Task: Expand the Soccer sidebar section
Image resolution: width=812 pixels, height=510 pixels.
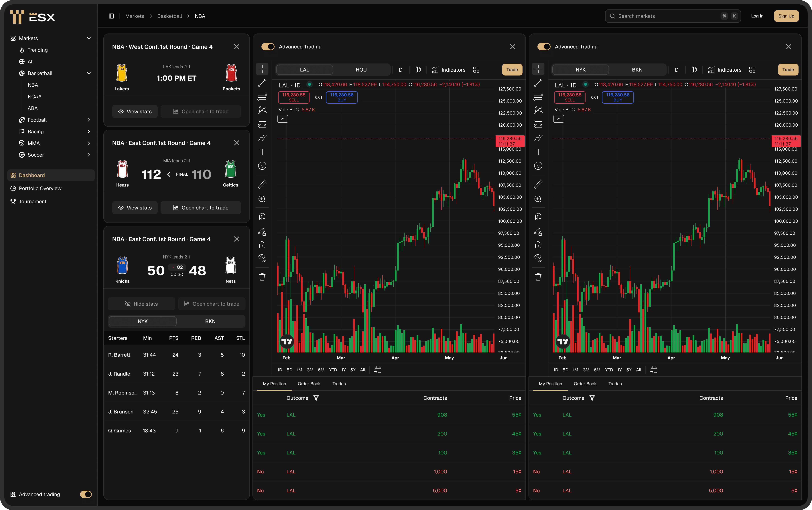Action: (89, 155)
